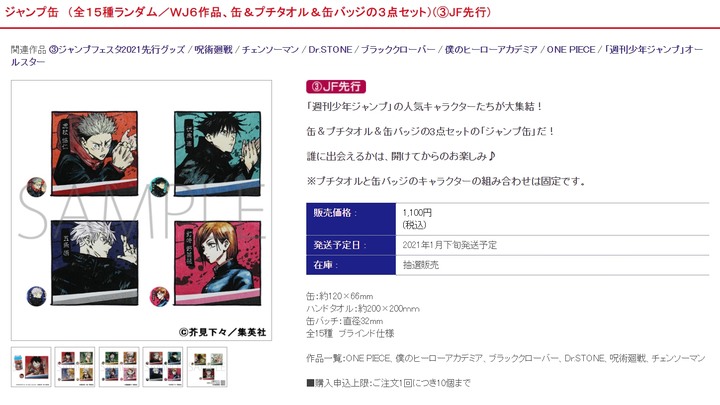Click the main product sample image

click(141, 210)
